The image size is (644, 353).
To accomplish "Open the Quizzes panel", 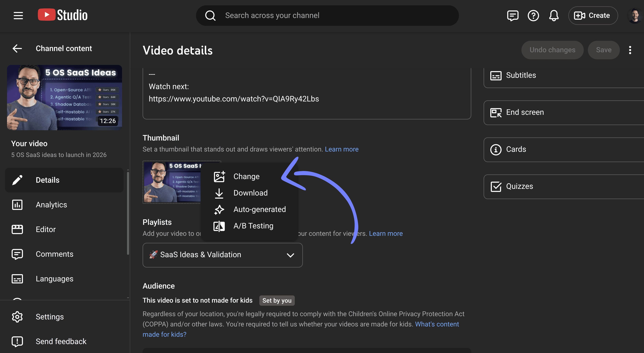I will click(520, 186).
